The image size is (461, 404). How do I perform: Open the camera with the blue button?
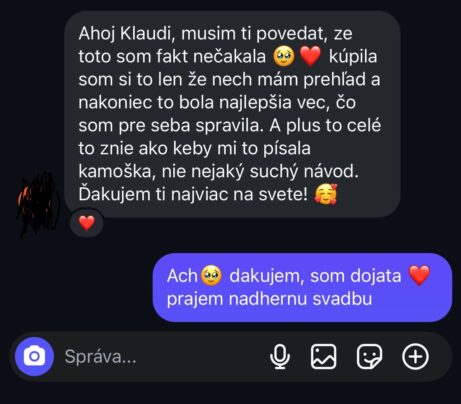click(x=34, y=356)
